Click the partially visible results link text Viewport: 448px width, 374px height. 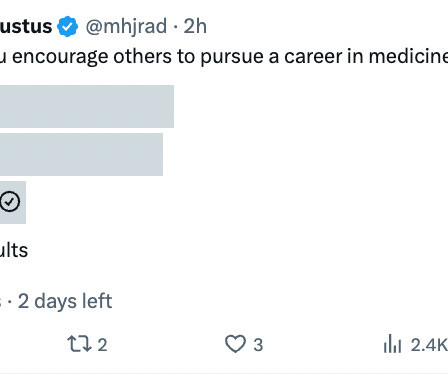click(14, 250)
